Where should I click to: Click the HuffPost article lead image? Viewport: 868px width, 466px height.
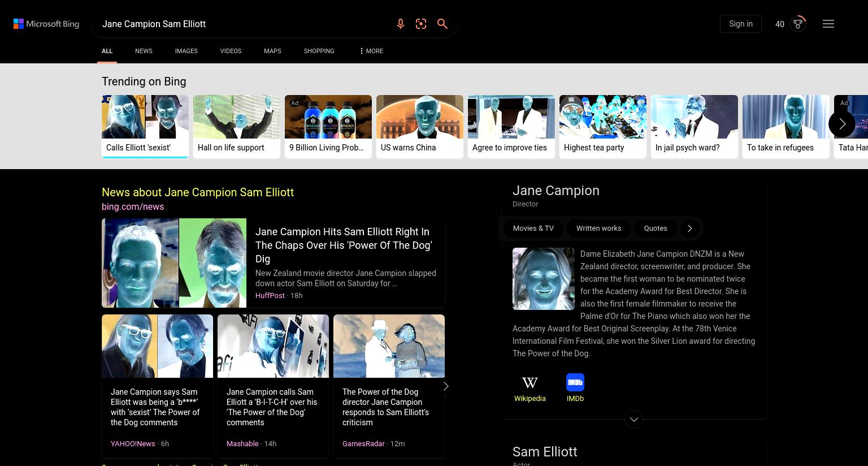coord(174,263)
